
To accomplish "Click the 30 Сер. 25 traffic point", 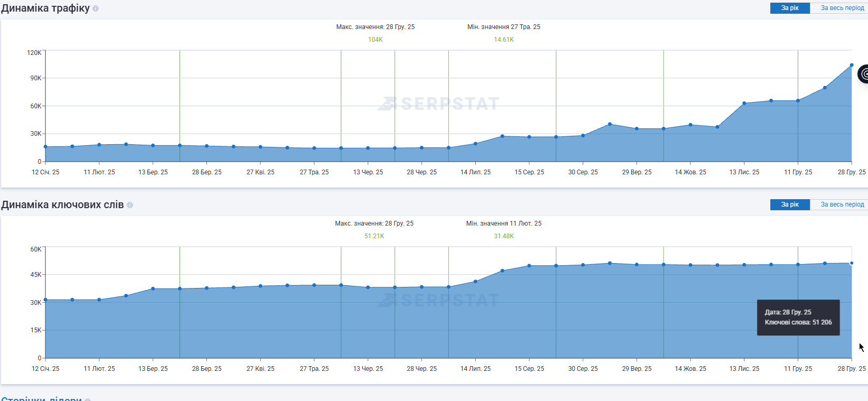I will [583, 136].
